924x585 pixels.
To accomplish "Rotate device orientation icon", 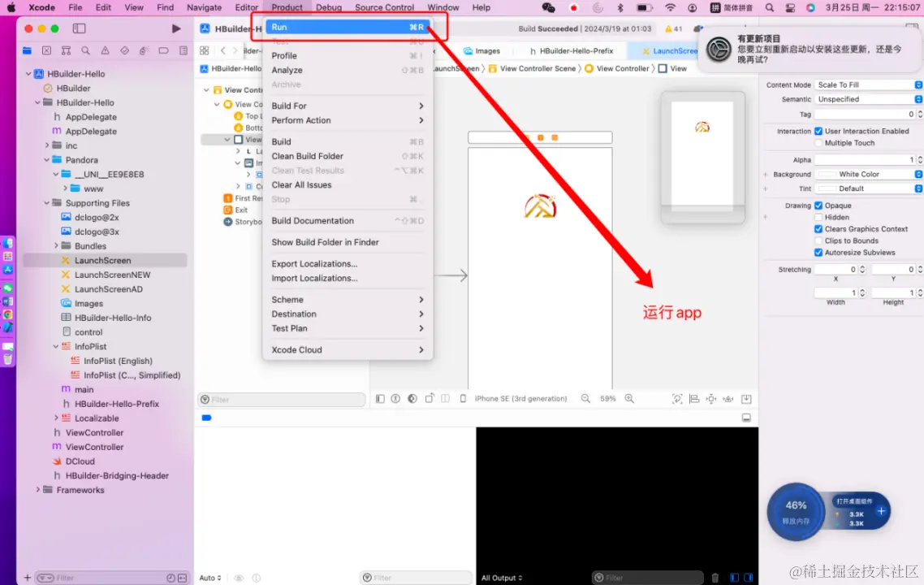I will point(430,399).
